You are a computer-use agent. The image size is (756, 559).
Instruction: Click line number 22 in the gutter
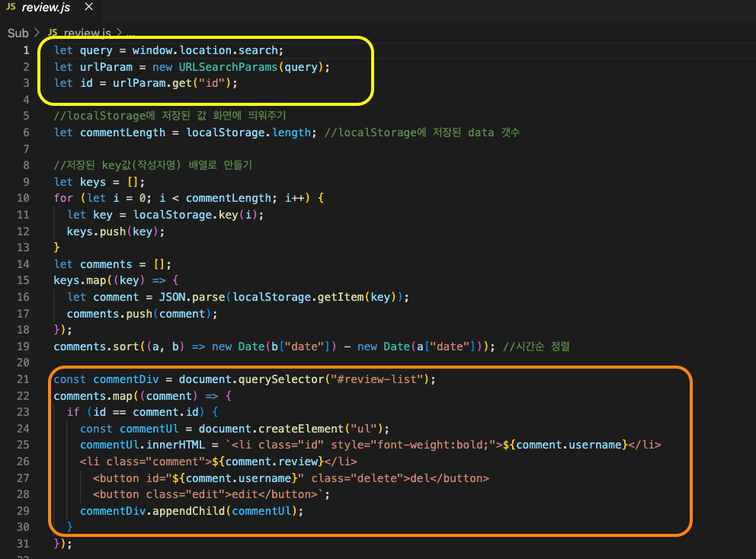coord(23,395)
